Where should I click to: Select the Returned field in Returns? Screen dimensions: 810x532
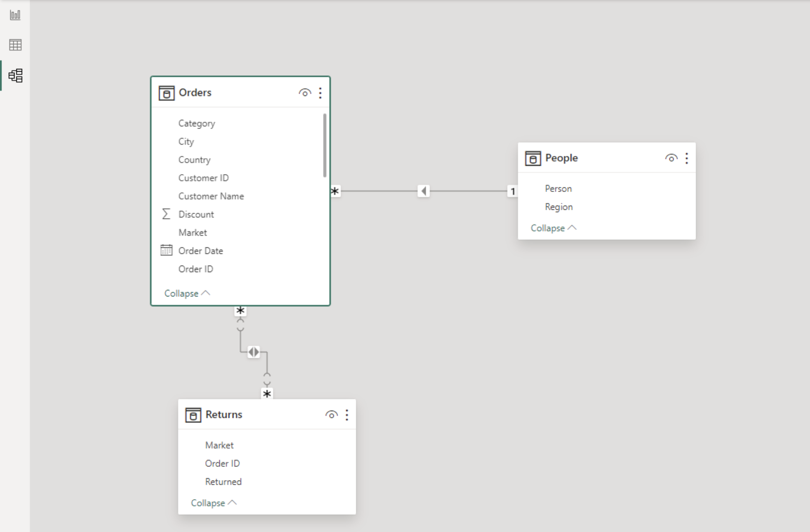[223, 481]
